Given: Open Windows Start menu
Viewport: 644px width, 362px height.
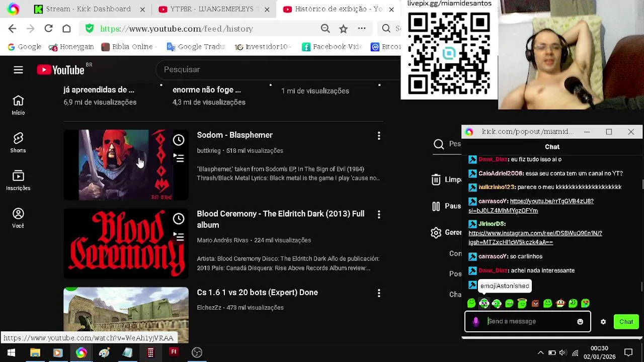Looking at the screenshot, I should tap(11, 353).
